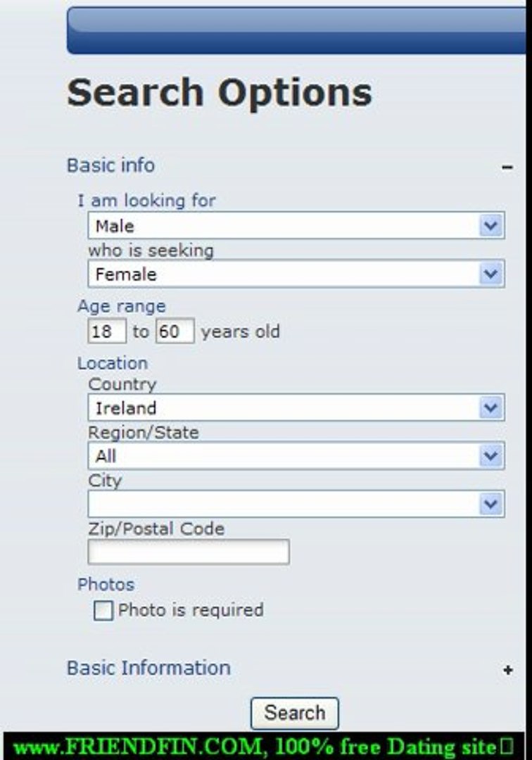Enable the 'Photo is required' checkbox
532x760 pixels.
click(x=103, y=611)
